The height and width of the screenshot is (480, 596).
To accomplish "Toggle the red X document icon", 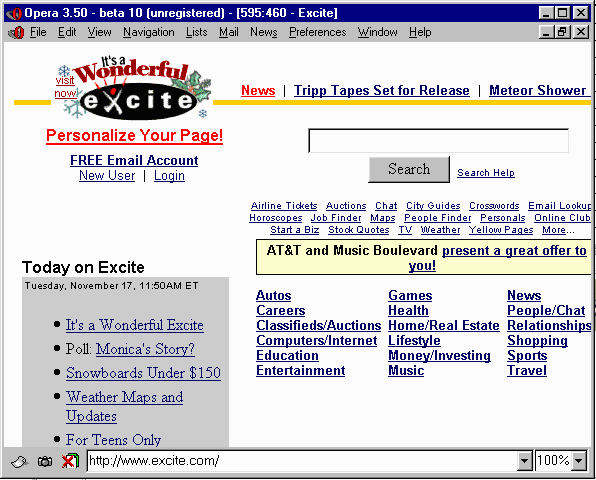I will [70, 461].
